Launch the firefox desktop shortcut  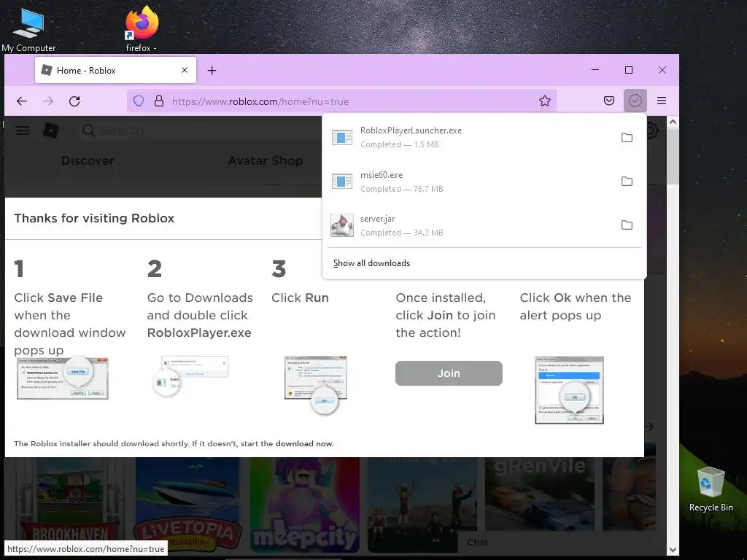(142, 28)
